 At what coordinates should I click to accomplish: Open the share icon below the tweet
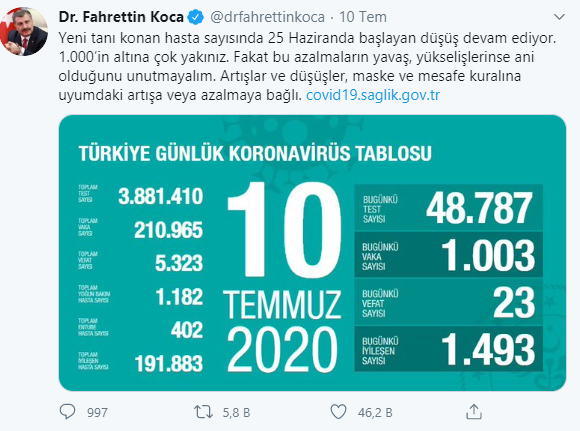[474, 411]
